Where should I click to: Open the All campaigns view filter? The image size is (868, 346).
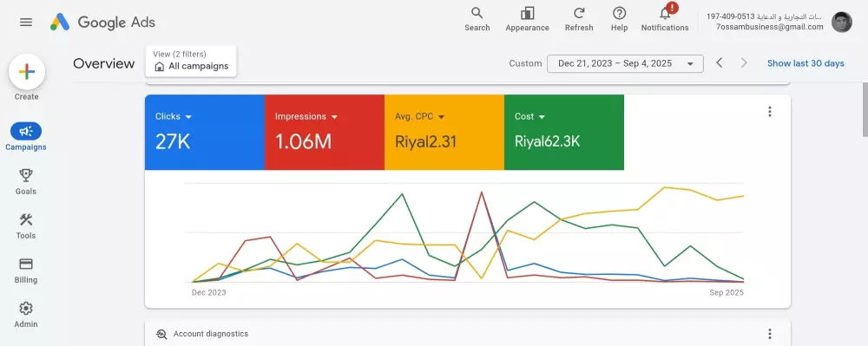191,61
